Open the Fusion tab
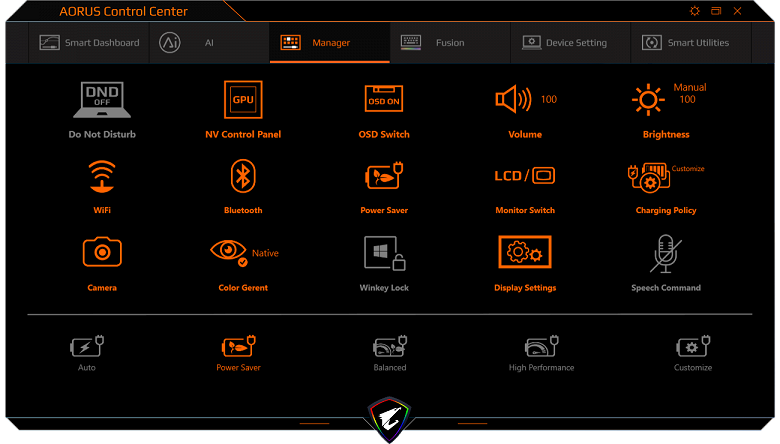The width and height of the screenshot is (780, 444). click(450, 43)
